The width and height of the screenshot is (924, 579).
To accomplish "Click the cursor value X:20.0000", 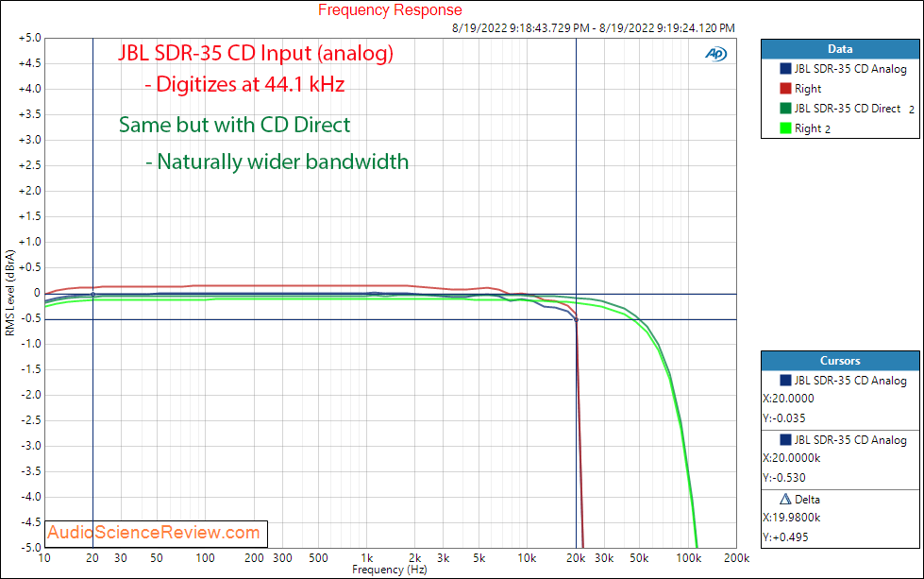I will pos(788,399).
